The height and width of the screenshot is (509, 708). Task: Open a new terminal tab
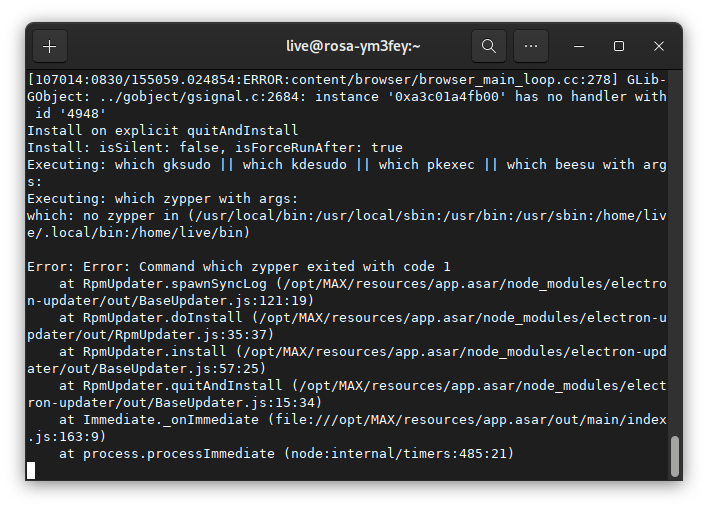(50, 46)
